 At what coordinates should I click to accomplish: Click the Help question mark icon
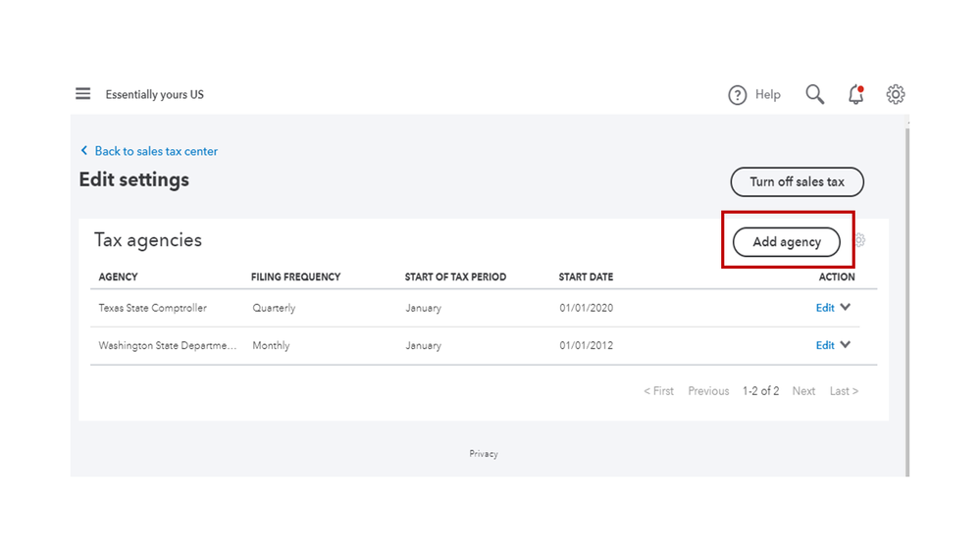738,95
